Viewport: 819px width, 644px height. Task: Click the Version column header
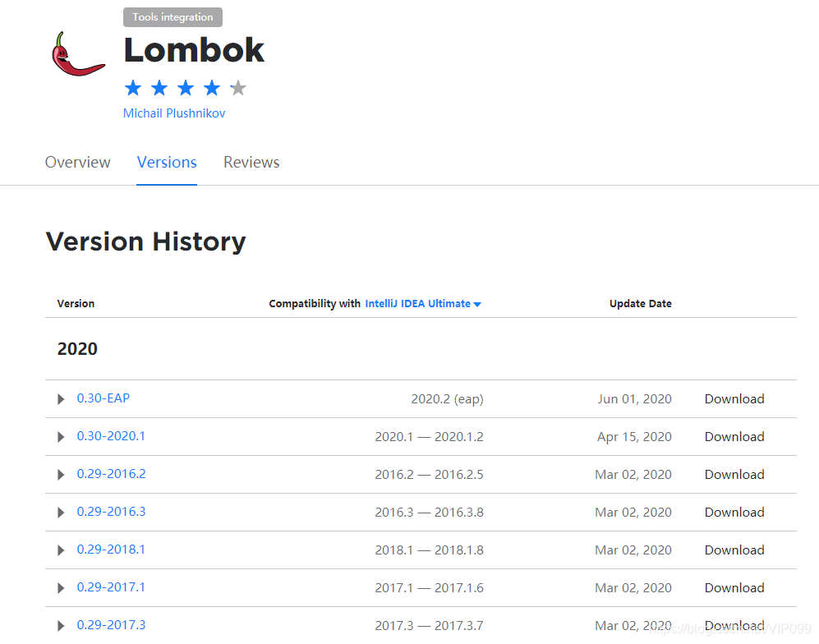[x=76, y=303]
